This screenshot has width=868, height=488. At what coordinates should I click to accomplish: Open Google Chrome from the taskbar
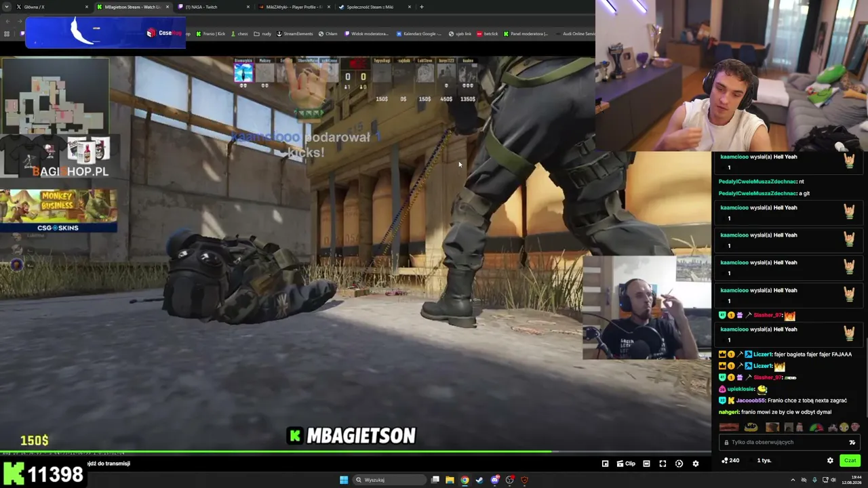pos(465,480)
